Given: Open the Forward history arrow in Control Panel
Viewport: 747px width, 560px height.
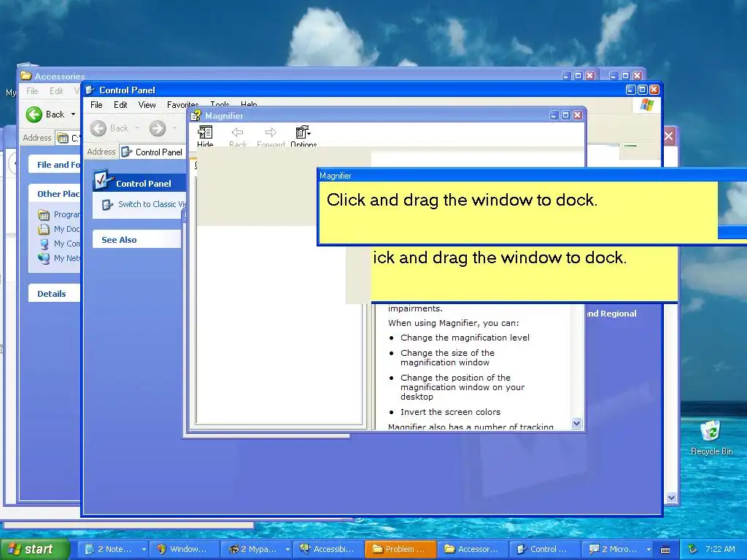Looking at the screenshot, I should [174, 128].
